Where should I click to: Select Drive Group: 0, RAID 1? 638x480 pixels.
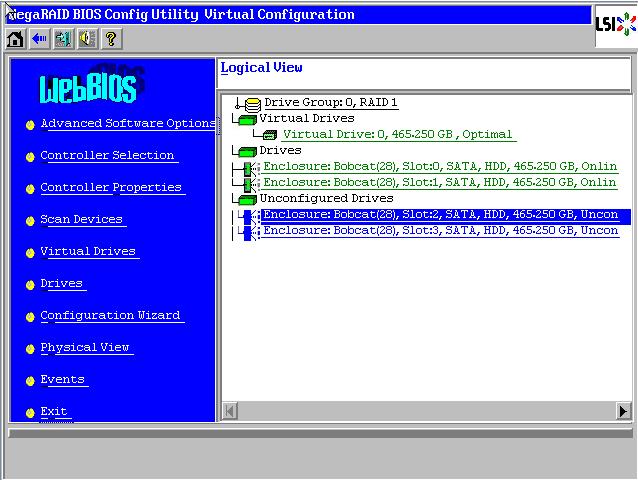[x=331, y=103]
